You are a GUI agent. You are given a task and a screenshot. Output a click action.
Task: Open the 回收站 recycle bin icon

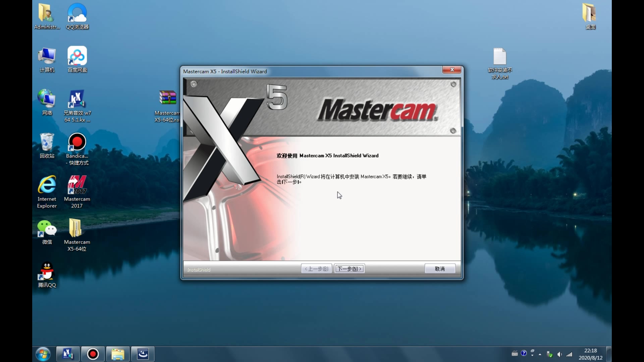tap(47, 145)
